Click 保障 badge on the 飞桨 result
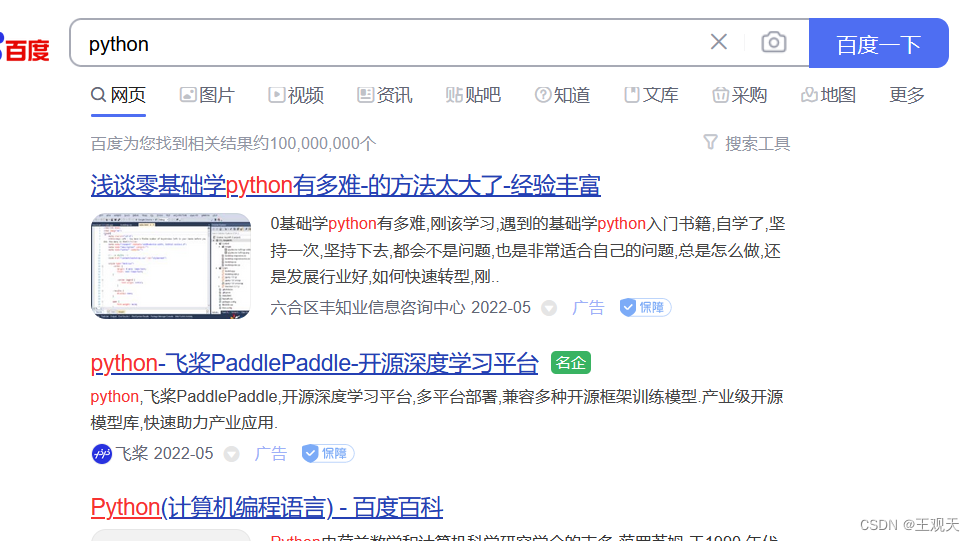The width and height of the screenshot is (975, 541). [x=328, y=453]
